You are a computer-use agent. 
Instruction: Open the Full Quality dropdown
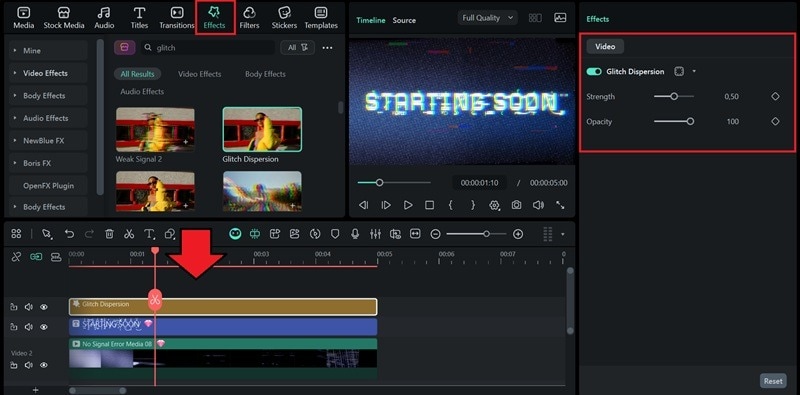(487, 18)
